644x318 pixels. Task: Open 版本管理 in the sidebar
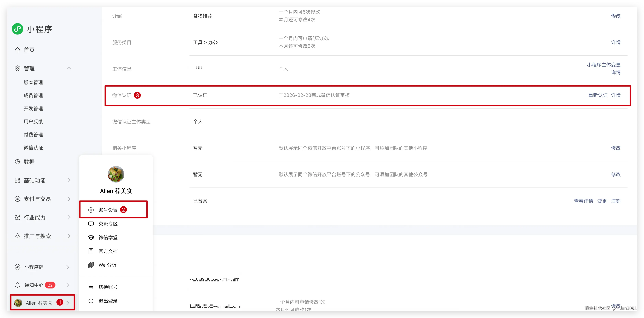click(33, 82)
